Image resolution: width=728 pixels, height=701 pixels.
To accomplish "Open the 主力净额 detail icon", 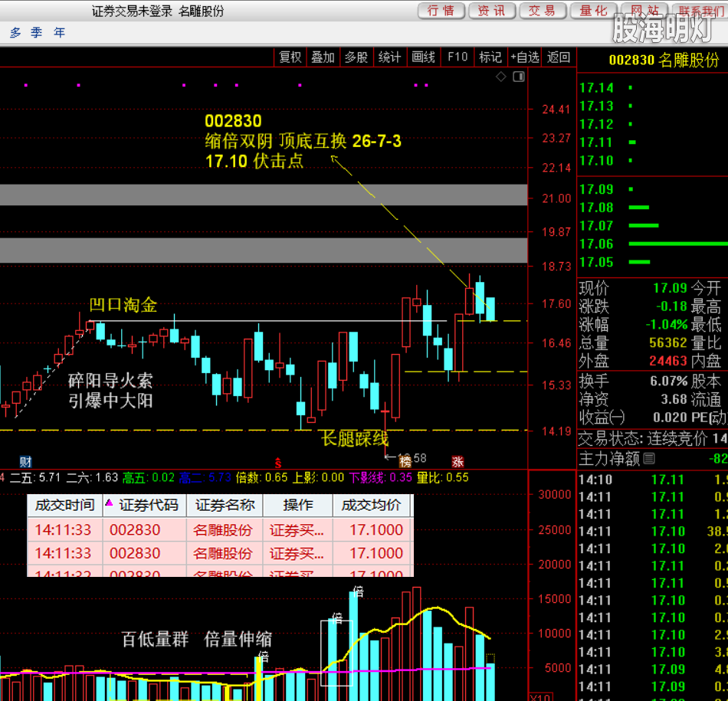I will [649, 459].
